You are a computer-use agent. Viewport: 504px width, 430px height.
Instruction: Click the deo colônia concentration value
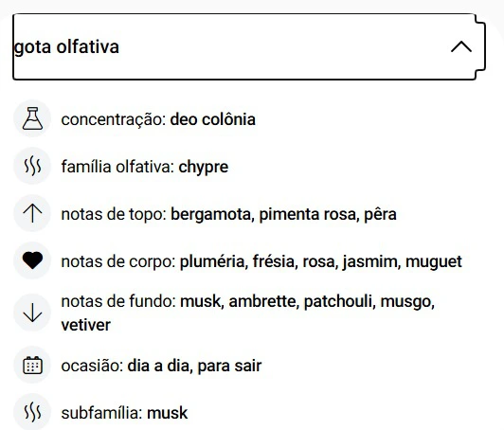point(213,120)
